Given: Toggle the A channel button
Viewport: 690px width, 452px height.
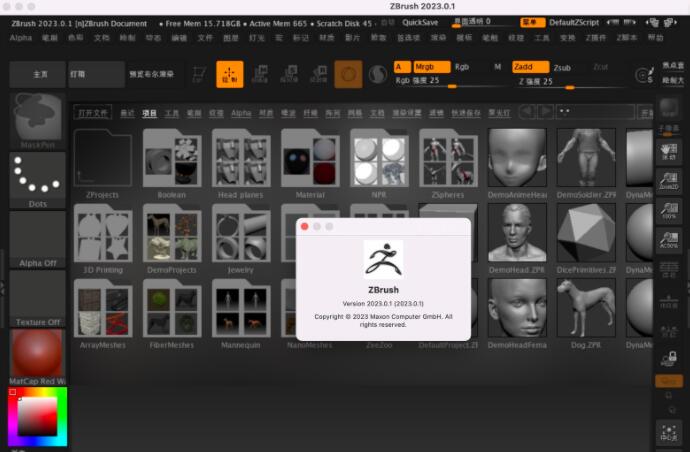Looking at the screenshot, I should point(402,67).
